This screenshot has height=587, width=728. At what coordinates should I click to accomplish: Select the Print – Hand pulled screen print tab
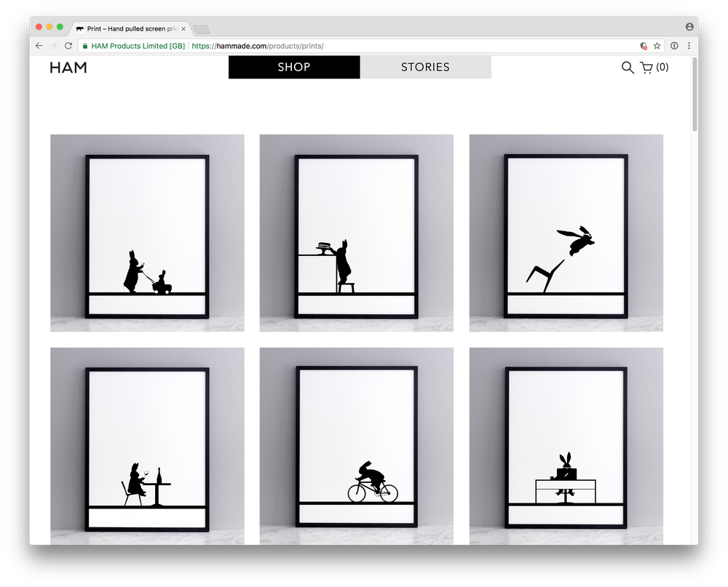point(131,29)
